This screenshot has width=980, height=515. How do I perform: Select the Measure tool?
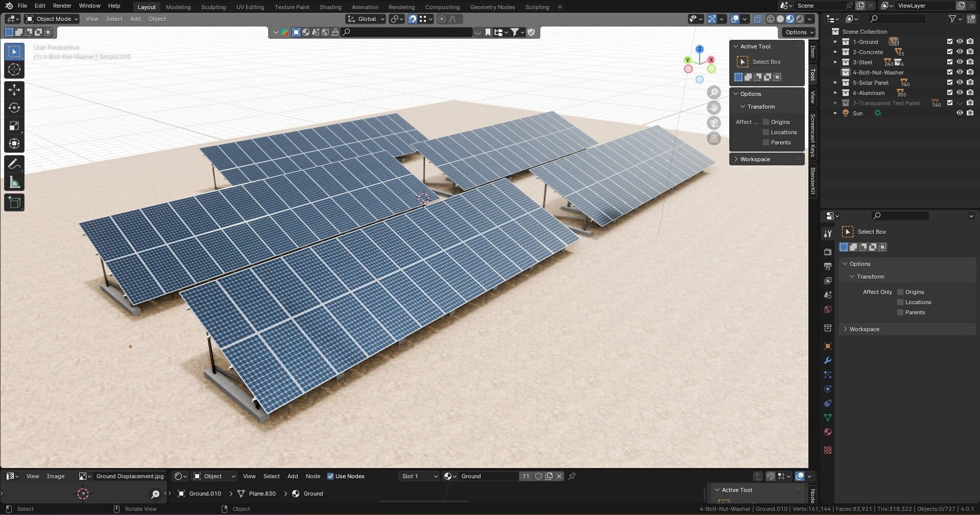pyautogui.click(x=14, y=182)
